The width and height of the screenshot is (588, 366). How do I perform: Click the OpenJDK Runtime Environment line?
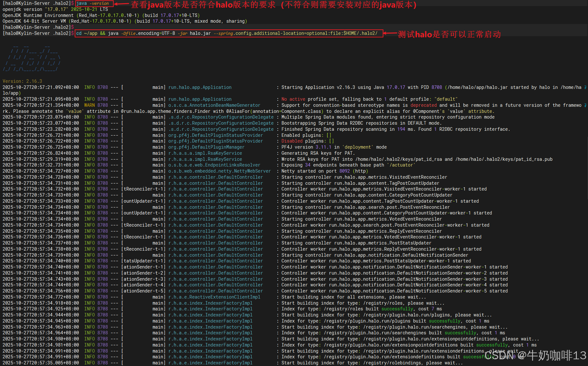101,15
